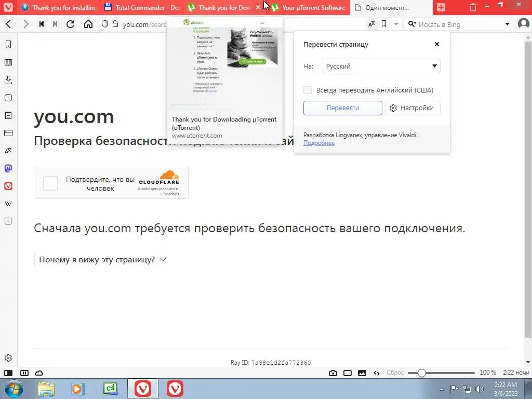
Task: Click the padlock site info icon
Action: pyautogui.click(x=115, y=24)
